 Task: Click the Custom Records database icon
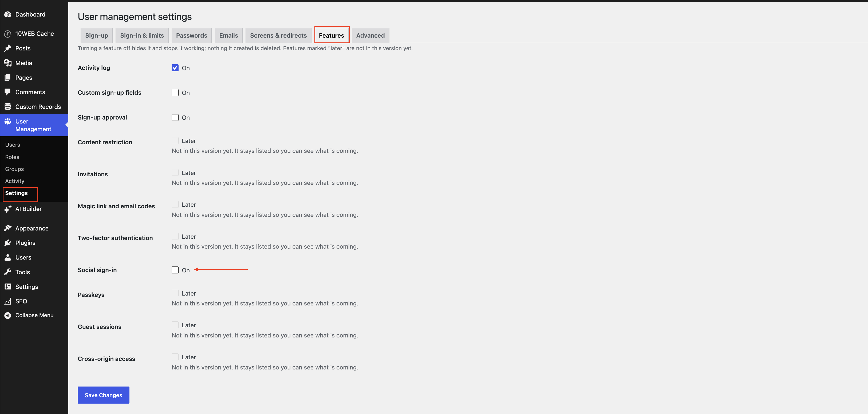(x=7, y=107)
